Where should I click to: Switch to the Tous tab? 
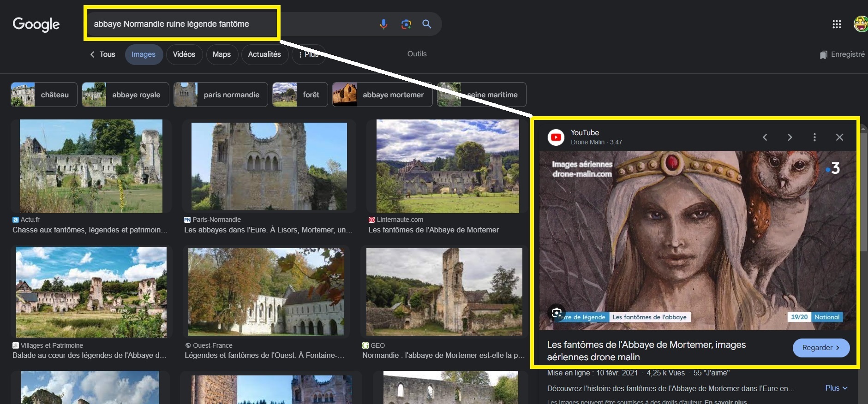107,54
